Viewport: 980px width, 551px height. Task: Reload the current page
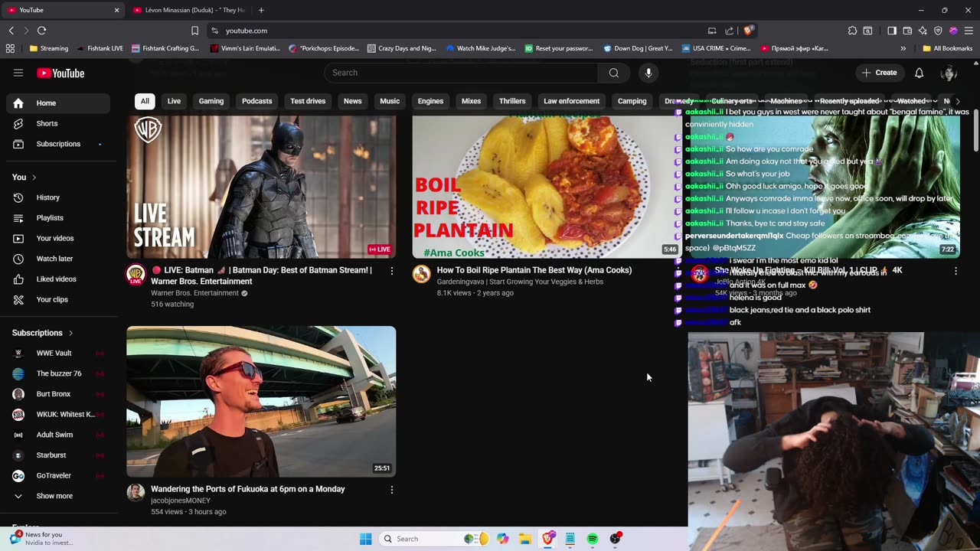[x=42, y=31]
